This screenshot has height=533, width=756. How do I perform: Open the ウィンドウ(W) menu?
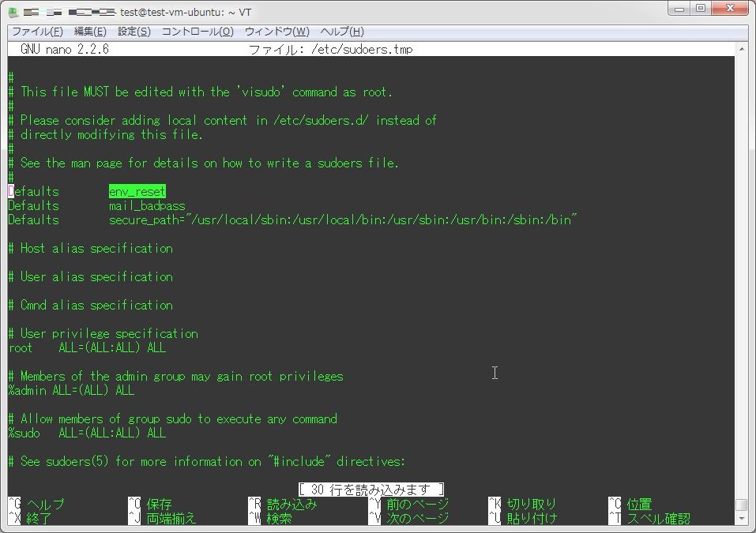pyautogui.click(x=276, y=32)
